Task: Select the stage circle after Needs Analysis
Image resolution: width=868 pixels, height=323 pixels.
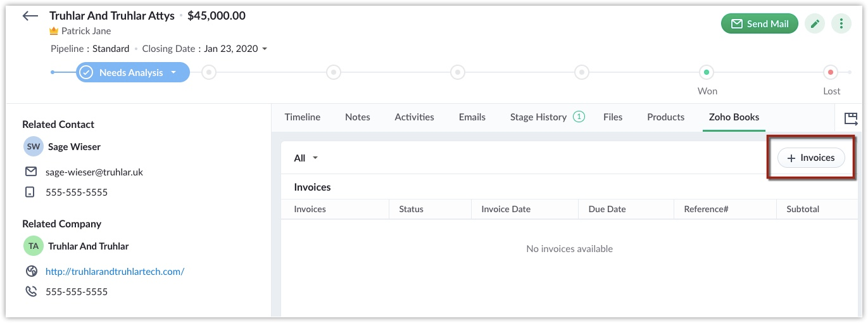Action: tap(209, 72)
